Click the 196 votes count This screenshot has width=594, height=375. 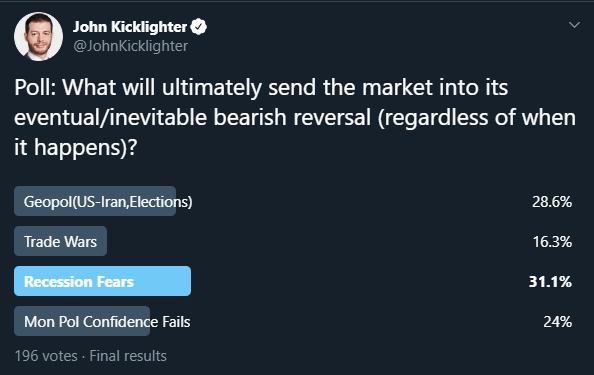pos(46,356)
